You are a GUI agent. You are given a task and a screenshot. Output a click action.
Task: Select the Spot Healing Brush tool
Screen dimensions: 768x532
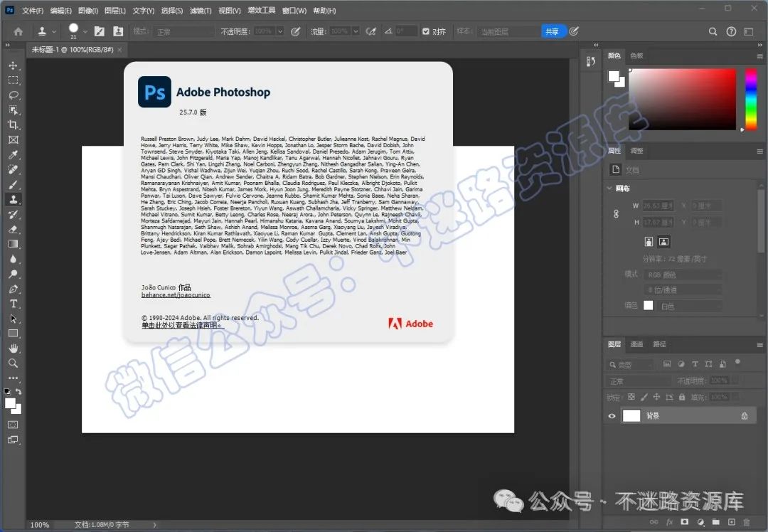14,169
